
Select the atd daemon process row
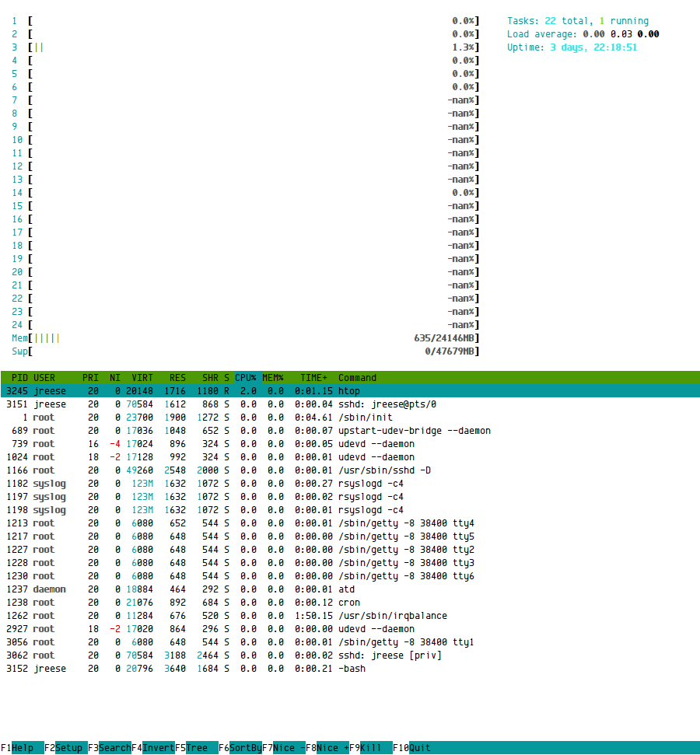pyautogui.click(x=350, y=589)
